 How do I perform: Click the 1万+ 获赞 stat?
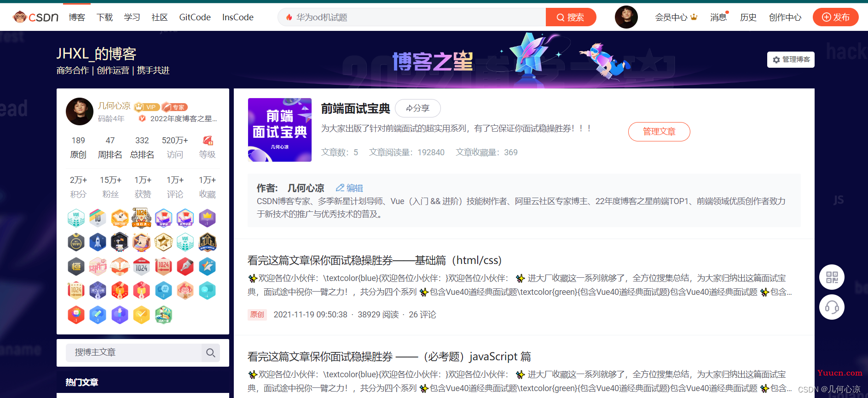(143, 187)
